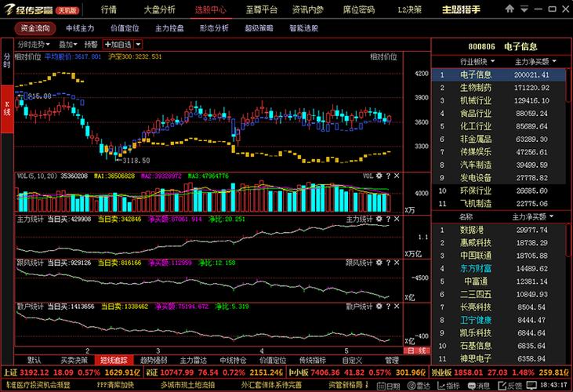The height and width of the screenshot is (392, 573).
Task: Click the +加自选 button
Action: coord(118,45)
